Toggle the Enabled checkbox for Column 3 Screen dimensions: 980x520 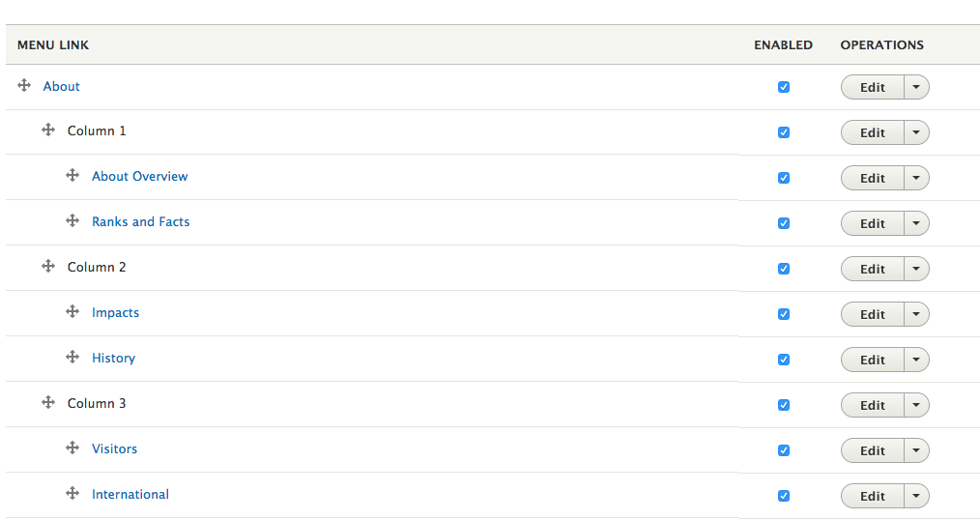tap(784, 405)
